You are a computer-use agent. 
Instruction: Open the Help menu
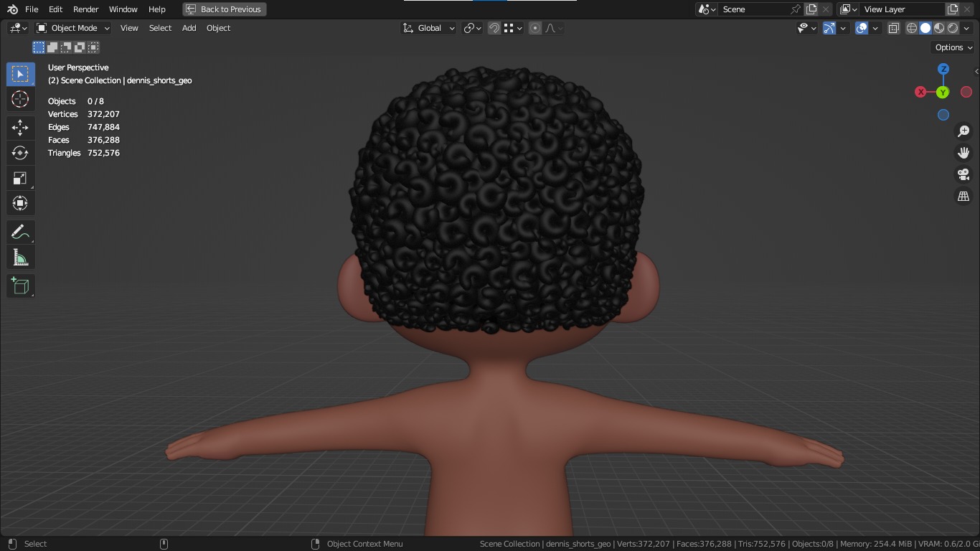click(157, 9)
